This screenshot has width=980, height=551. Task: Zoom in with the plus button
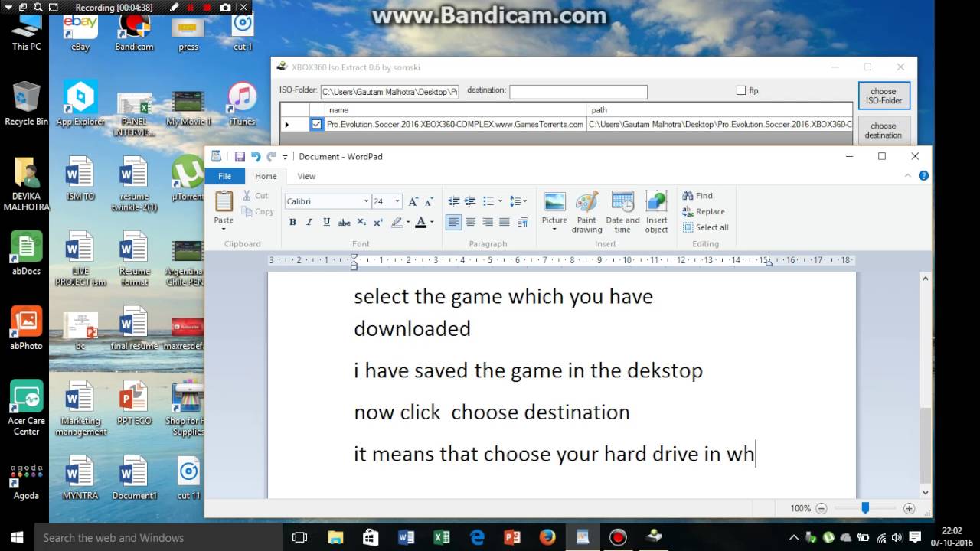coord(910,508)
